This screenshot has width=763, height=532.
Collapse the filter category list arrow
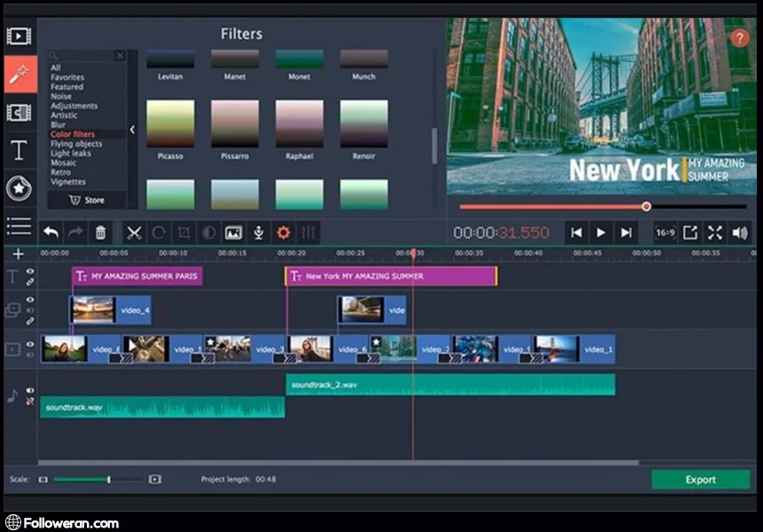point(132,129)
